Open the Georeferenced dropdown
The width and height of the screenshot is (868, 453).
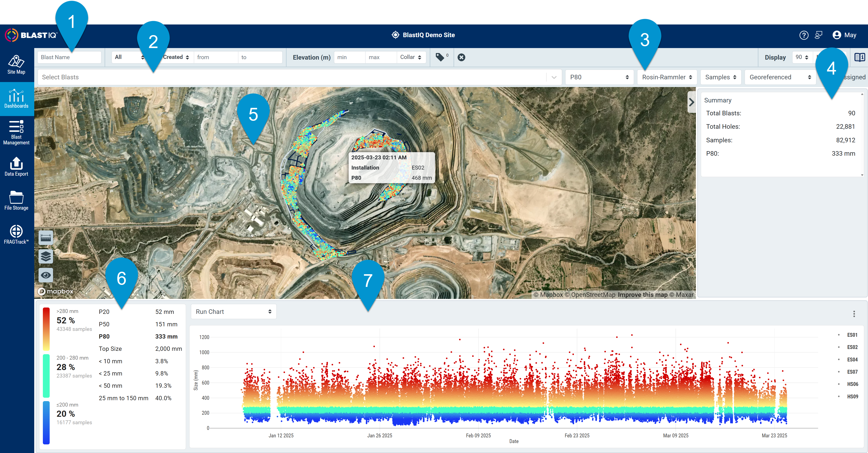[780, 77]
